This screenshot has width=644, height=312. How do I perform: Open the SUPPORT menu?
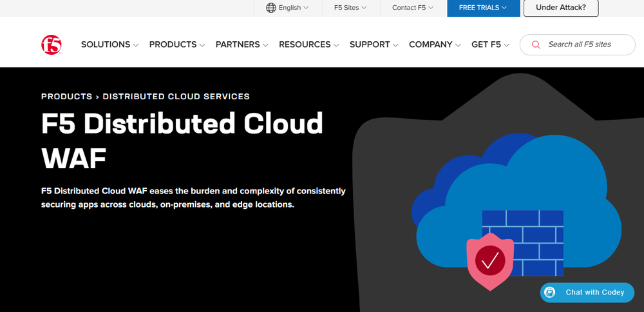click(374, 44)
